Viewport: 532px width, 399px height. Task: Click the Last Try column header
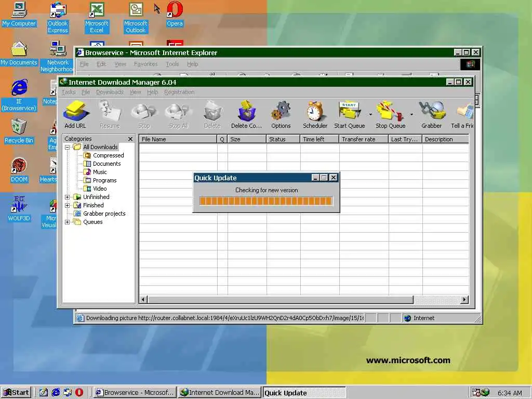405,139
